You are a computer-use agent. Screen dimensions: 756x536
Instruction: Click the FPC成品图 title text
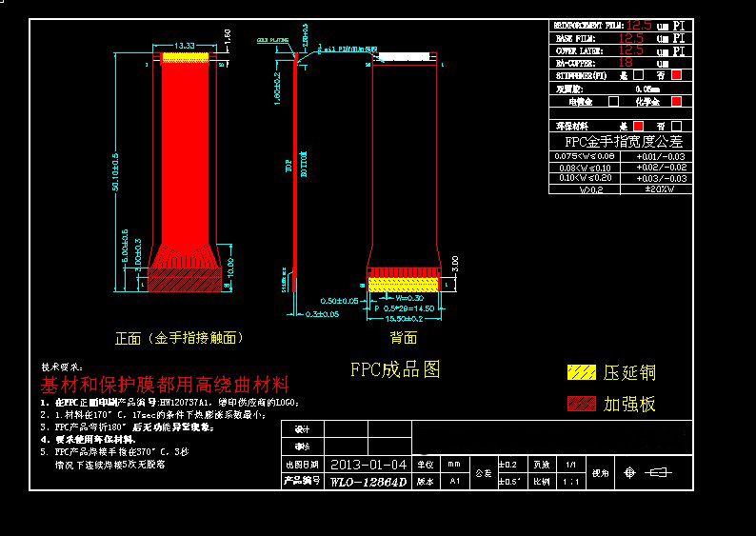[x=395, y=369]
